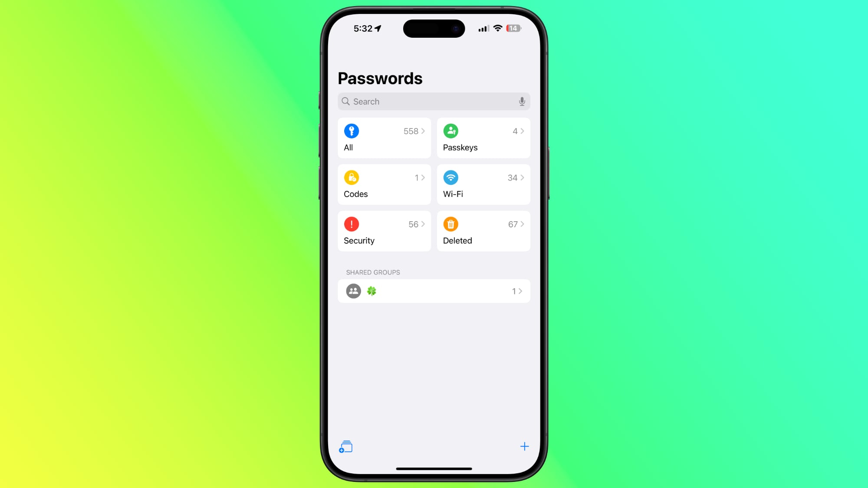Tap the add new password button
868x488 pixels.
pyautogui.click(x=523, y=446)
